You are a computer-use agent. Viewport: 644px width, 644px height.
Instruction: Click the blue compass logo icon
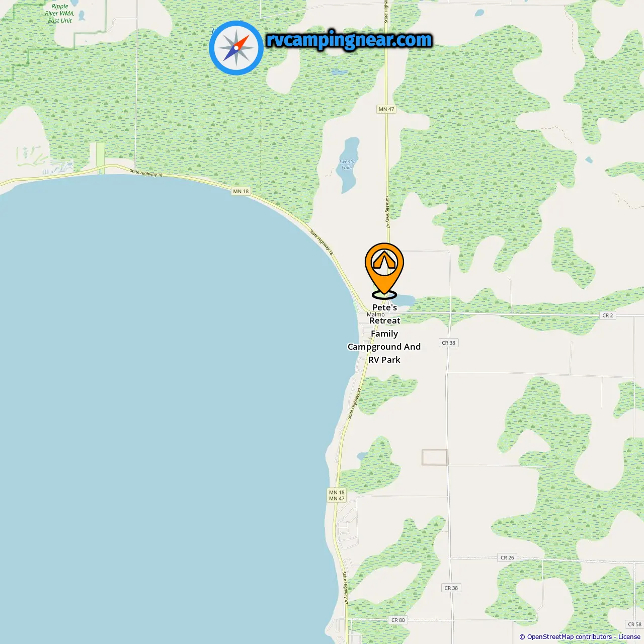pyautogui.click(x=236, y=48)
